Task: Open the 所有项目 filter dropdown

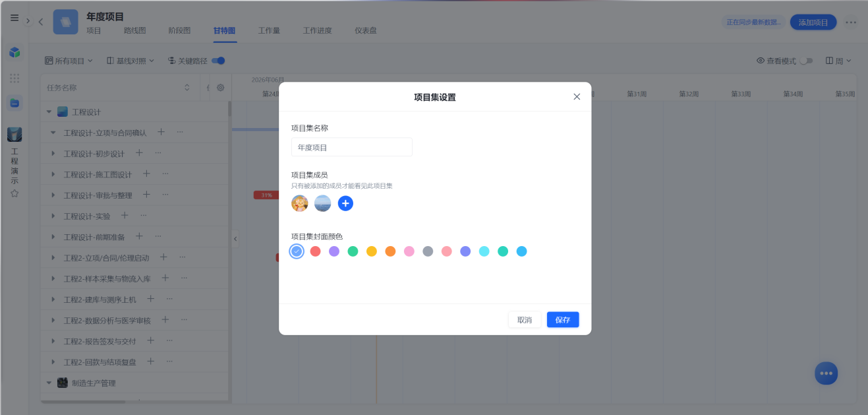Action: pos(69,61)
